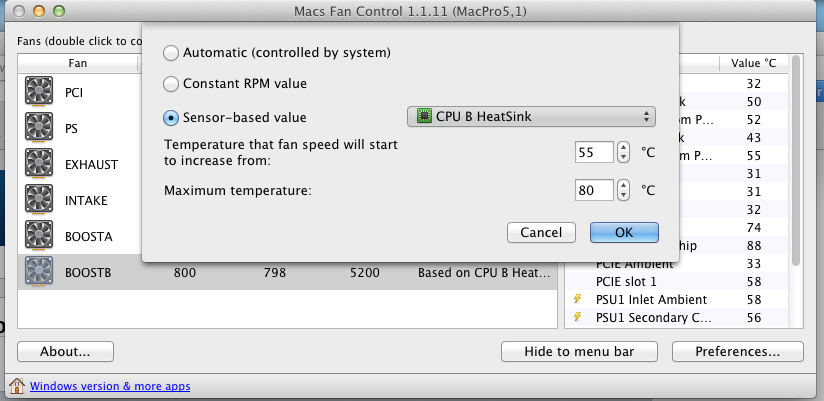Click BOOSTB minimum value 800

185,273
